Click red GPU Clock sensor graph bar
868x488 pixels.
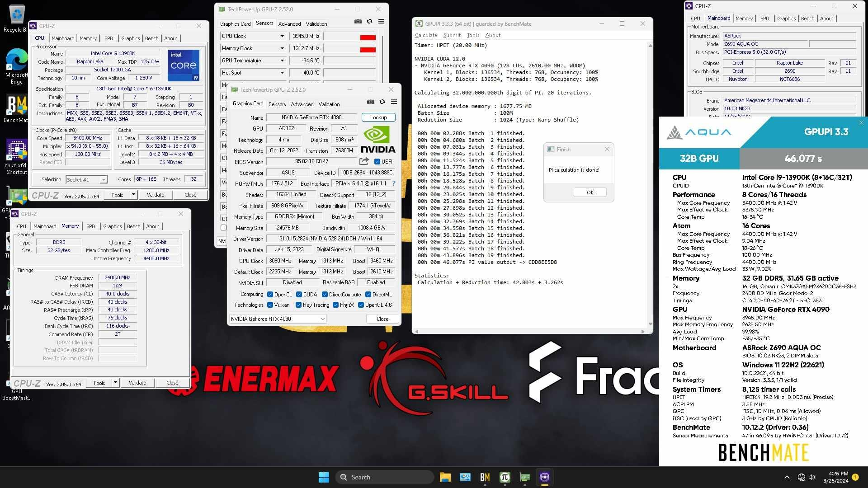click(x=368, y=38)
